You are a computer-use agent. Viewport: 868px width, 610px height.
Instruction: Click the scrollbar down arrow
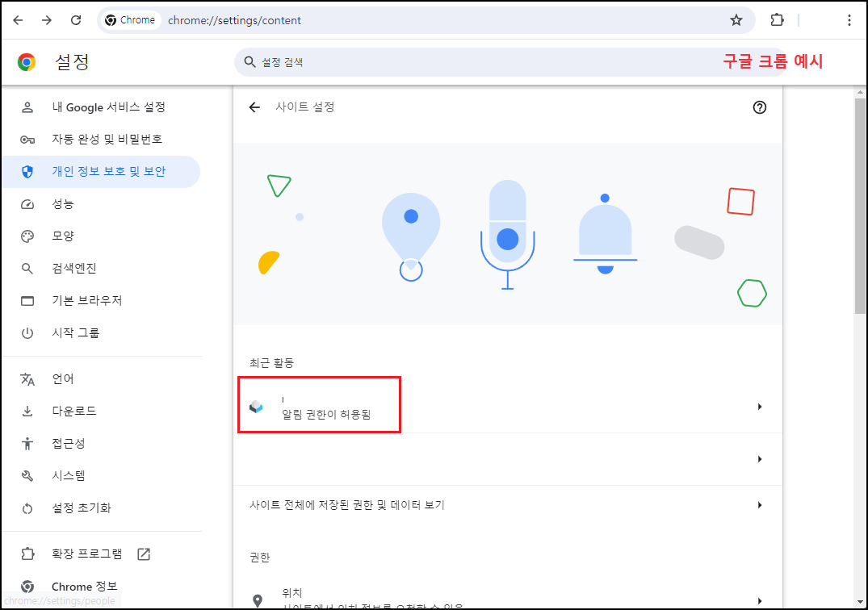860,602
